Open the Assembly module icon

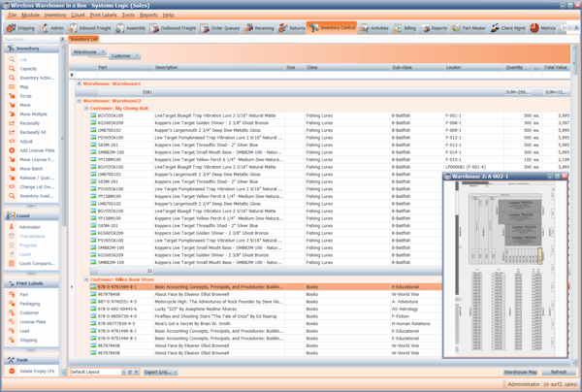(131, 28)
